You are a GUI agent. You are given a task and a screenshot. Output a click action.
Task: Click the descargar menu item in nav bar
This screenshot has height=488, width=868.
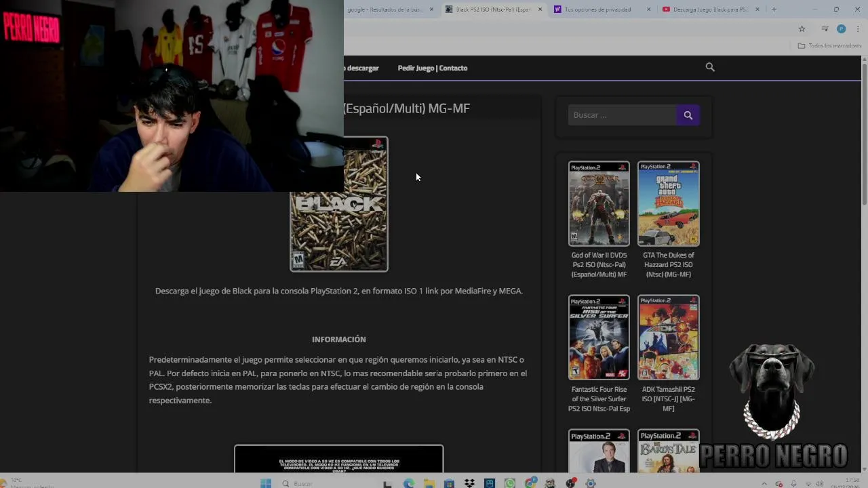point(361,68)
